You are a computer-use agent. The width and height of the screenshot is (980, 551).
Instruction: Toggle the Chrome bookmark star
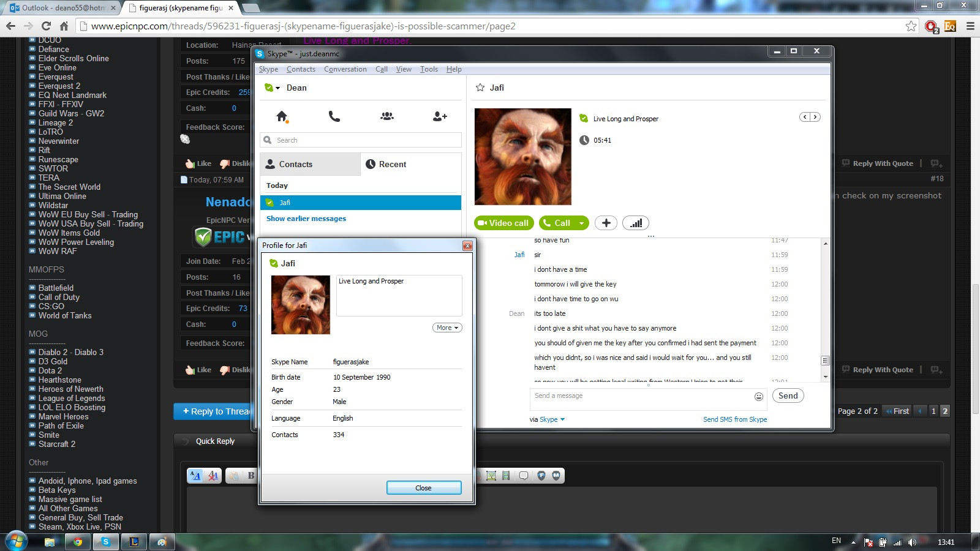click(x=911, y=26)
